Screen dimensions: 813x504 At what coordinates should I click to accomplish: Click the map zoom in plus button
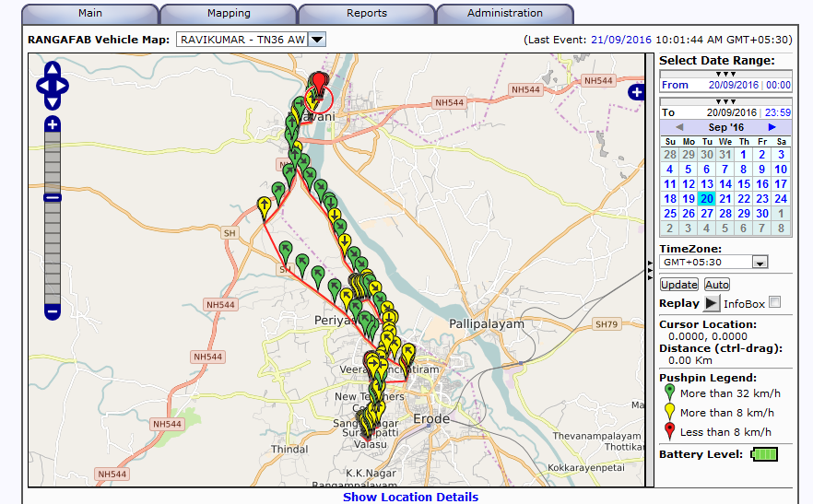point(53,124)
